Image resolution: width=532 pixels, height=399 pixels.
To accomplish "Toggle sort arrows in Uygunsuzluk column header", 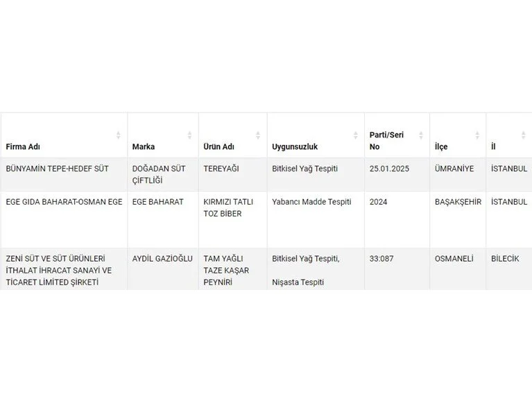I will pos(355,135).
